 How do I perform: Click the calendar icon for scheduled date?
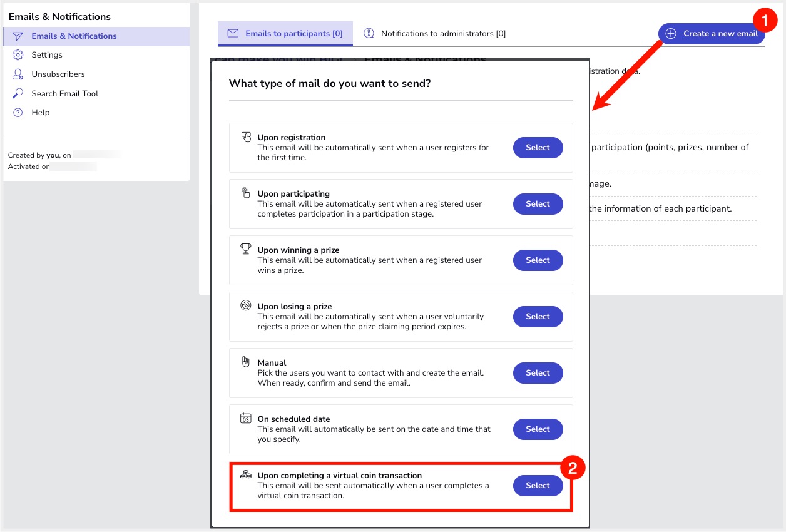tap(246, 418)
